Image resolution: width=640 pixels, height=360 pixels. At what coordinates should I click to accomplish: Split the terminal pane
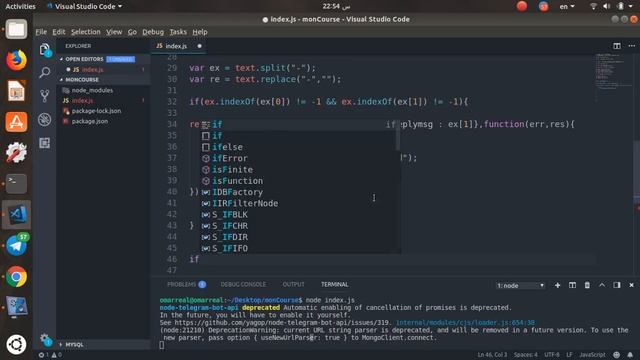tap(572, 285)
